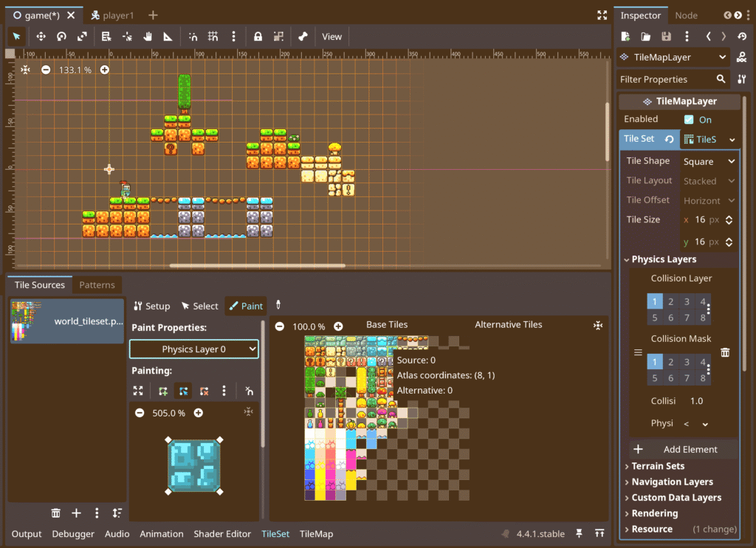Select the Pan Mode hand tool
756x548 pixels.
tap(148, 37)
